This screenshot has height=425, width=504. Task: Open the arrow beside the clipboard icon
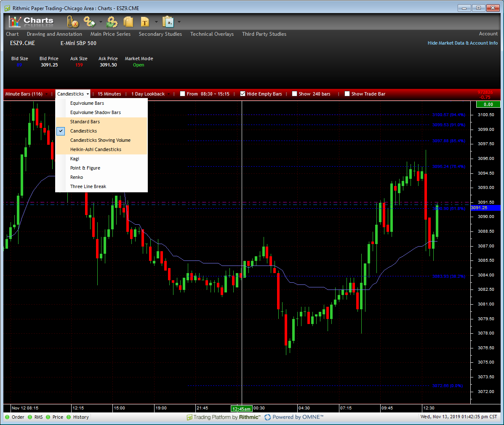coord(179,22)
